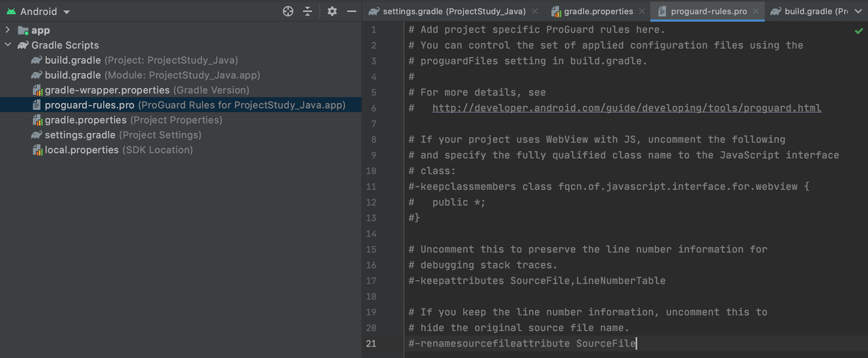Click '# Add project specific ProGuard rules here.'
Viewport: 868px width, 358px height.
[x=537, y=30]
